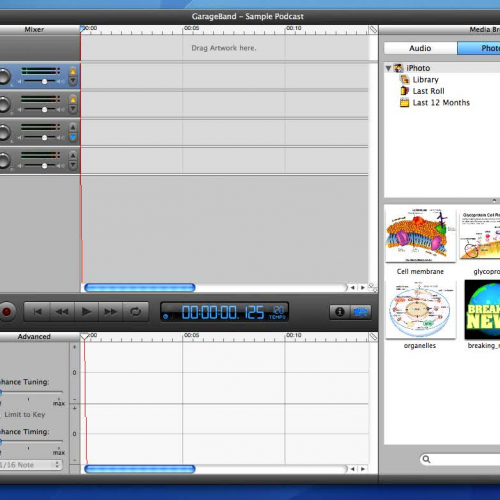The image size is (500, 500).
Task: Click the Media Browser search field
Action: pos(460,459)
